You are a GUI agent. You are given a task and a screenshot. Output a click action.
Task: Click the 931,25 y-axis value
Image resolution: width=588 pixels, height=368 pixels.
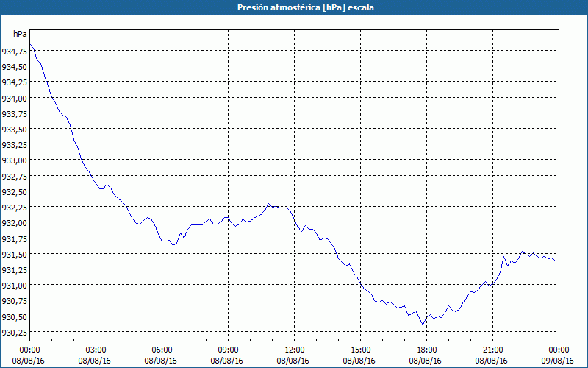[15, 270]
